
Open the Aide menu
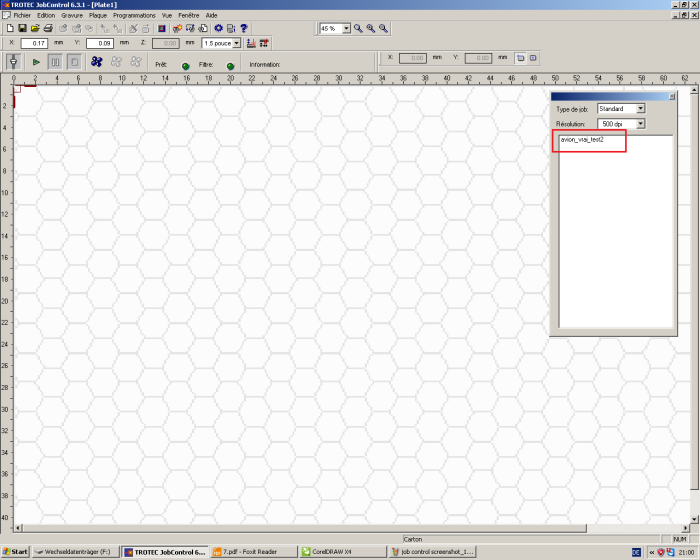pos(211,15)
